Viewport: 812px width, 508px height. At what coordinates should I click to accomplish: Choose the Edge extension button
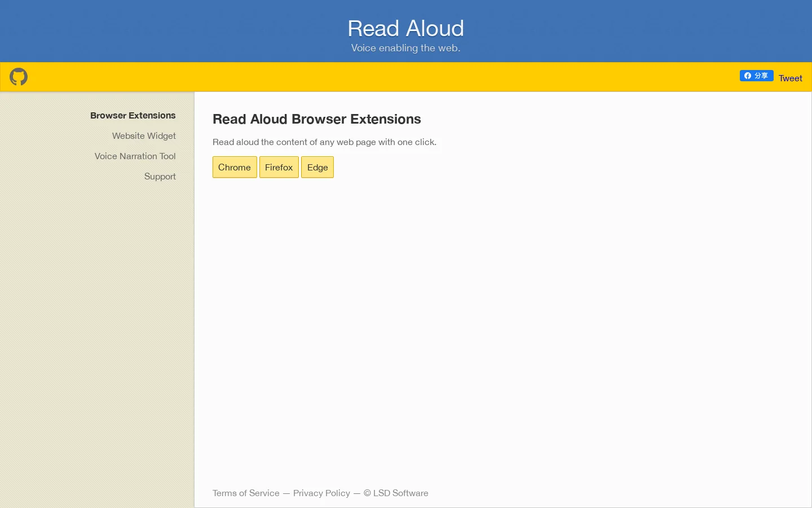click(317, 167)
